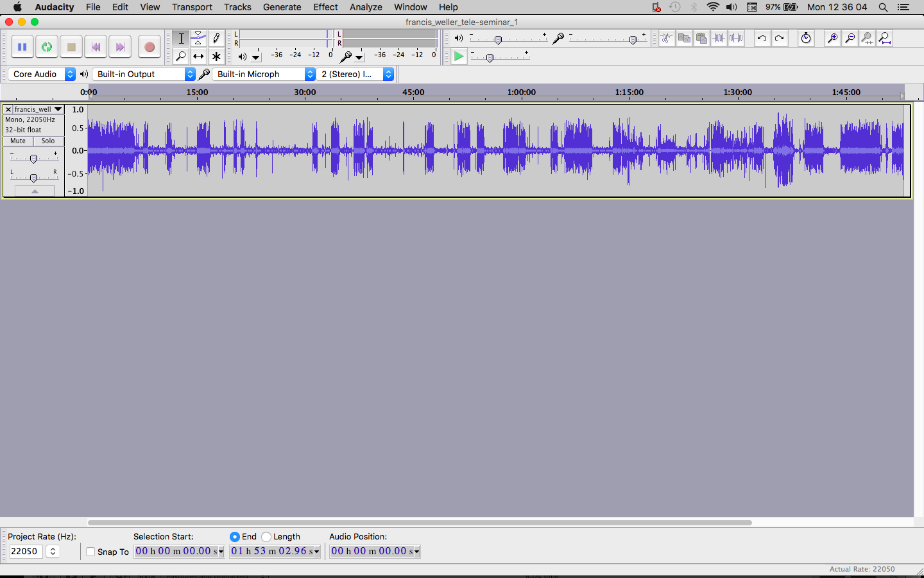The image size is (924, 578).
Task: Open the Built-in Microphone input dropdown
Action: click(264, 74)
